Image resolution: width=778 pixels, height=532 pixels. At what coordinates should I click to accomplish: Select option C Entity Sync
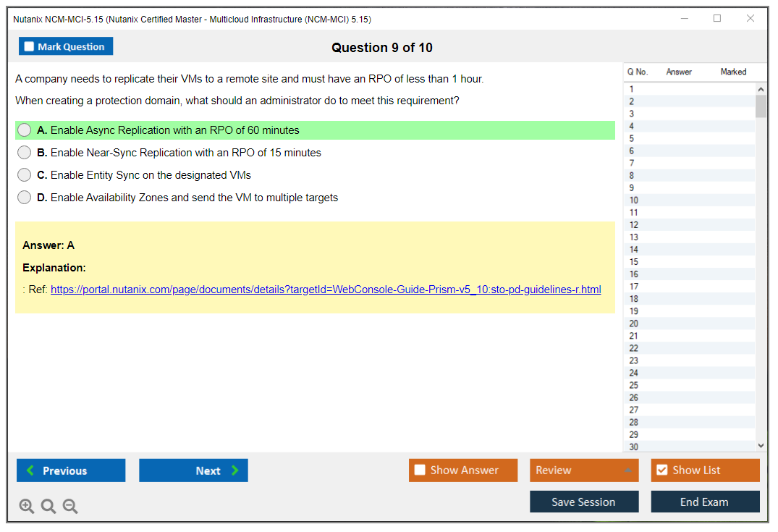point(25,175)
